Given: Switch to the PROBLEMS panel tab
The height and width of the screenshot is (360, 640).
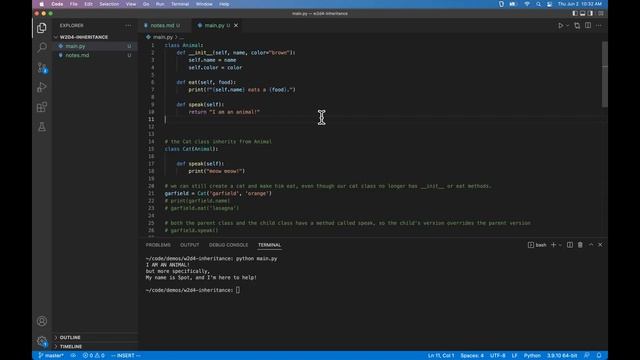Looking at the screenshot, I should (158, 245).
